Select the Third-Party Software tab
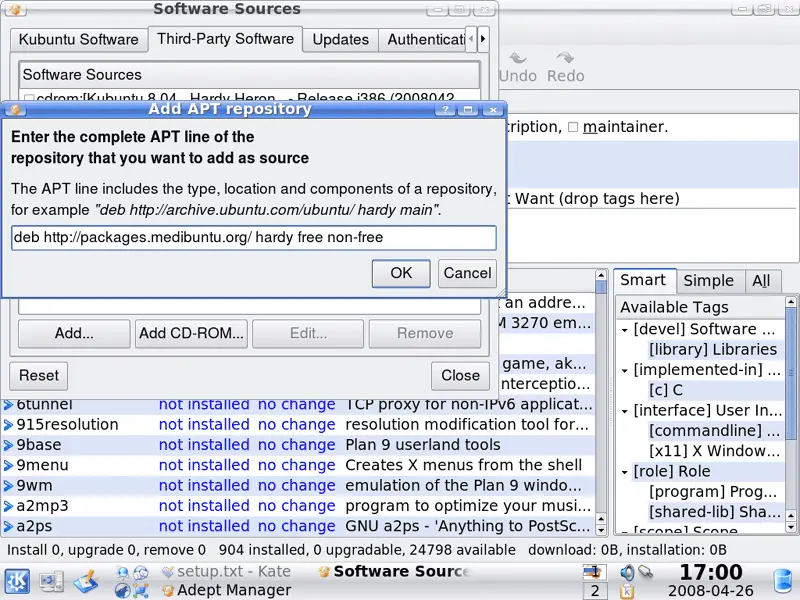 point(225,39)
